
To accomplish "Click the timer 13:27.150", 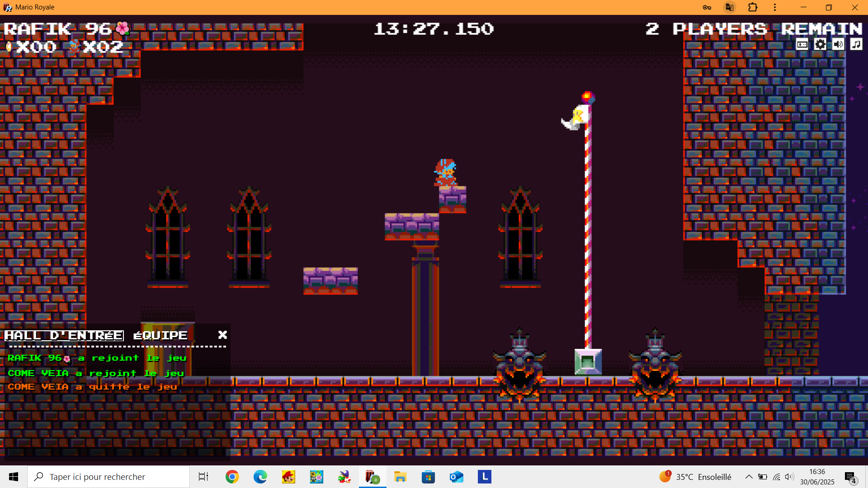I will (x=434, y=29).
